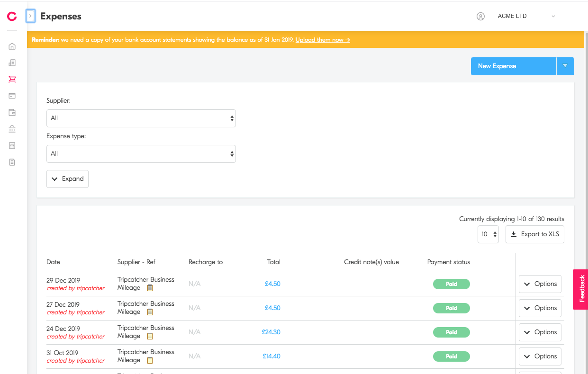Screen dimensions: 588x374
Task: Open the £24.30 total link
Action: coord(271,332)
